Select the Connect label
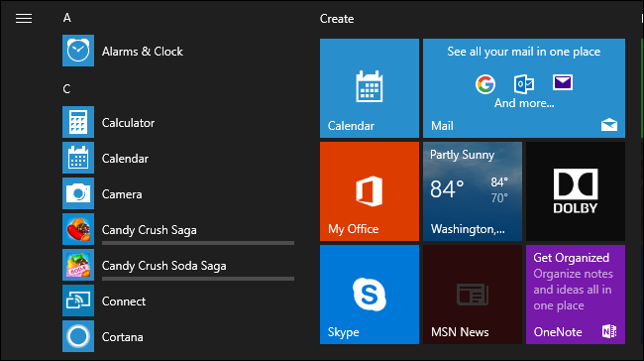 (x=124, y=301)
